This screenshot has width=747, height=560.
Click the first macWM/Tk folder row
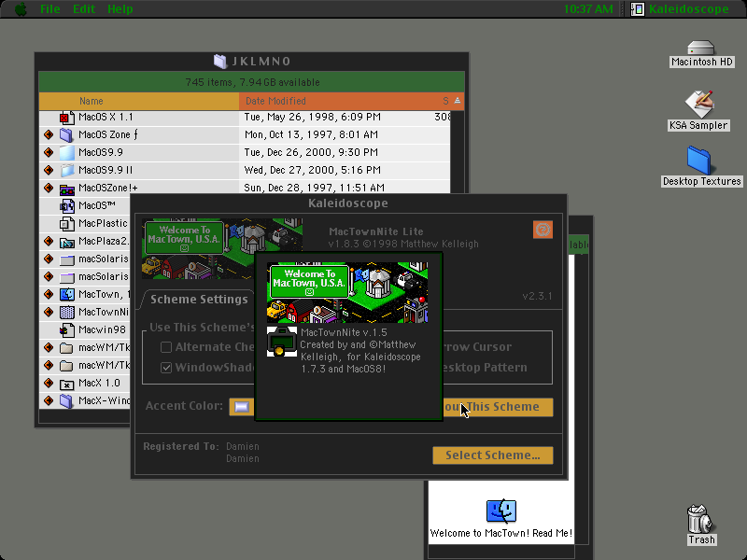pos(86,347)
